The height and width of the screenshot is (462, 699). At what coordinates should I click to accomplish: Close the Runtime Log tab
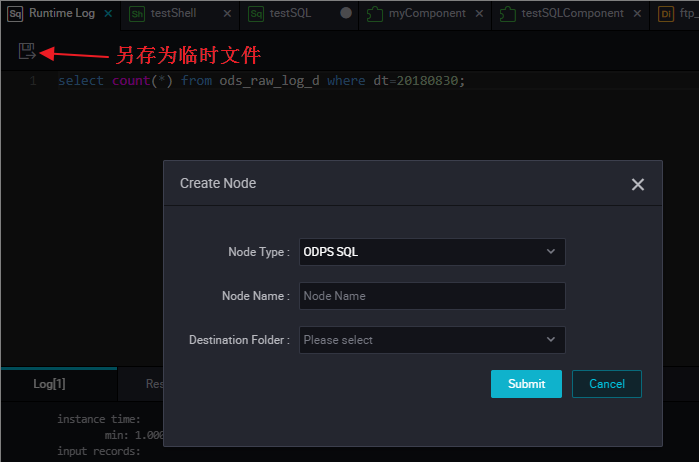[x=108, y=14]
